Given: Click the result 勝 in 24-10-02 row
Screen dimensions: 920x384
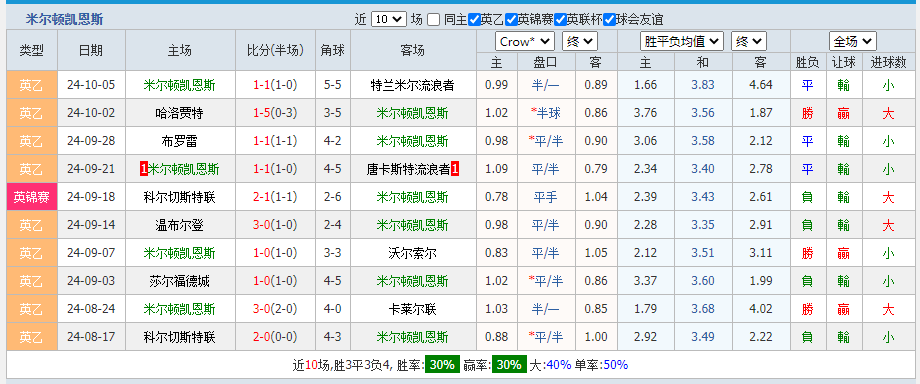Looking at the screenshot, I should pos(807,113).
